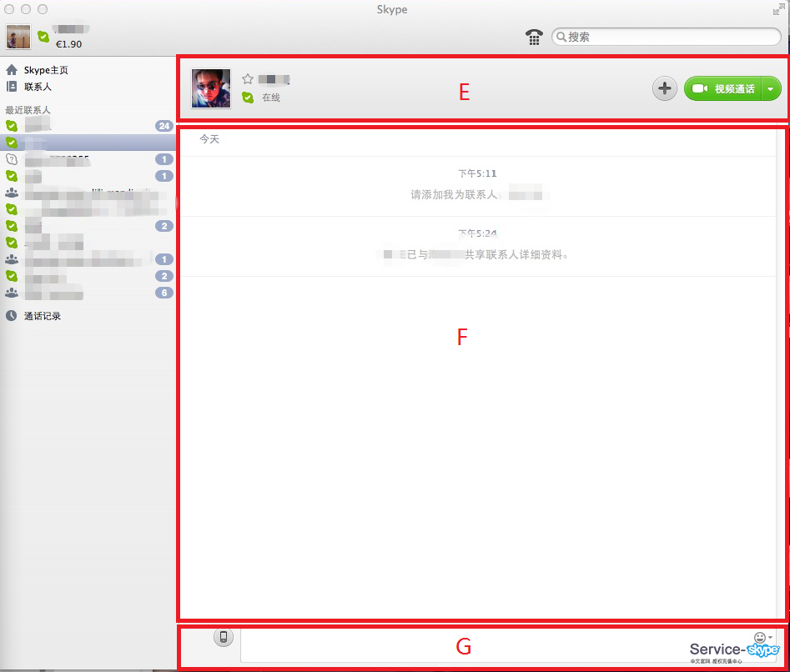Open the dial pad telephone icon
The image size is (790, 672).
(534, 37)
